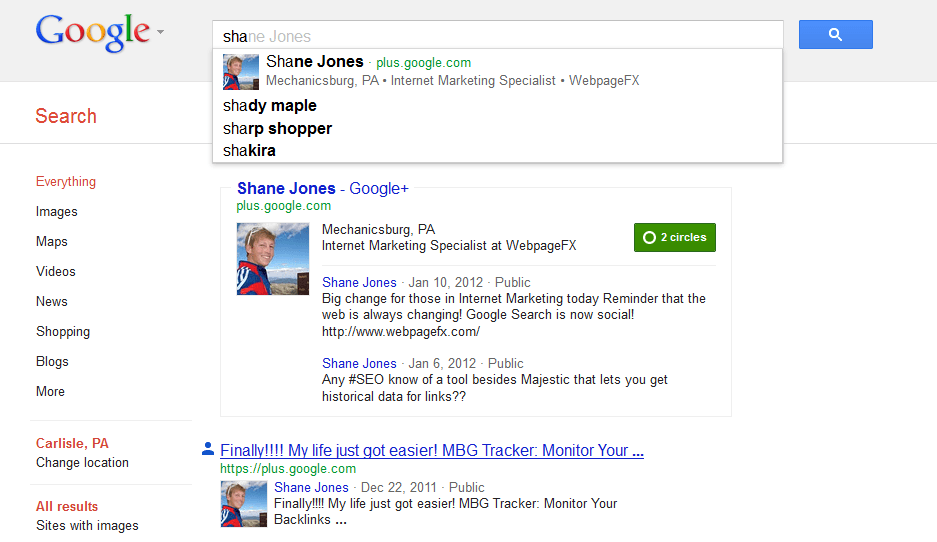Viewport: 937px width, 542px height.
Task: Click green plus.google.com URL under Shane Jones title
Action: pyautogui.click(x=283, y=206)
